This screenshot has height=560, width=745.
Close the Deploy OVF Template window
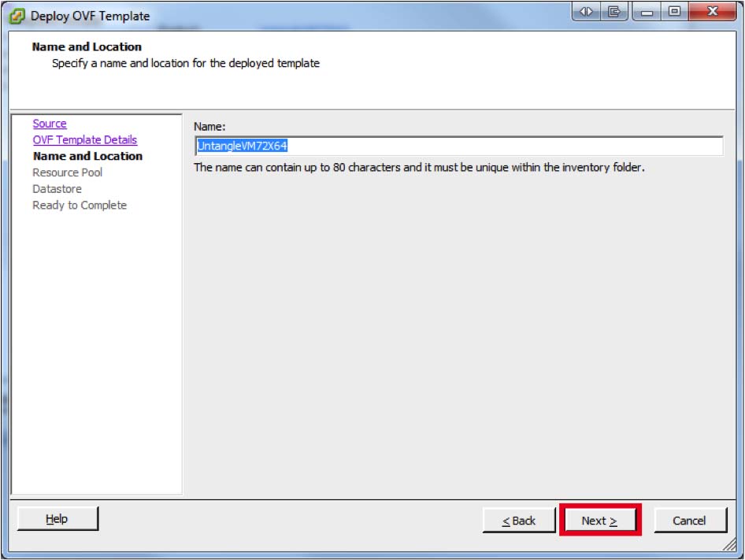pos(712,11)
